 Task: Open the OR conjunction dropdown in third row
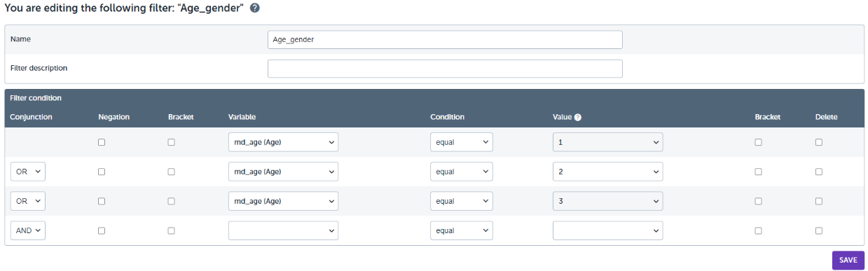tap(28, 201)
